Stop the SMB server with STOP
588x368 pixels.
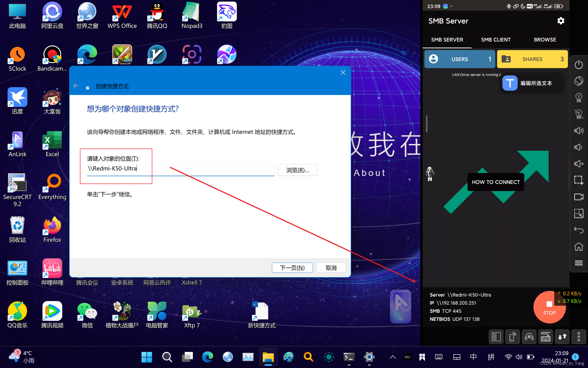tap(549, 307)
